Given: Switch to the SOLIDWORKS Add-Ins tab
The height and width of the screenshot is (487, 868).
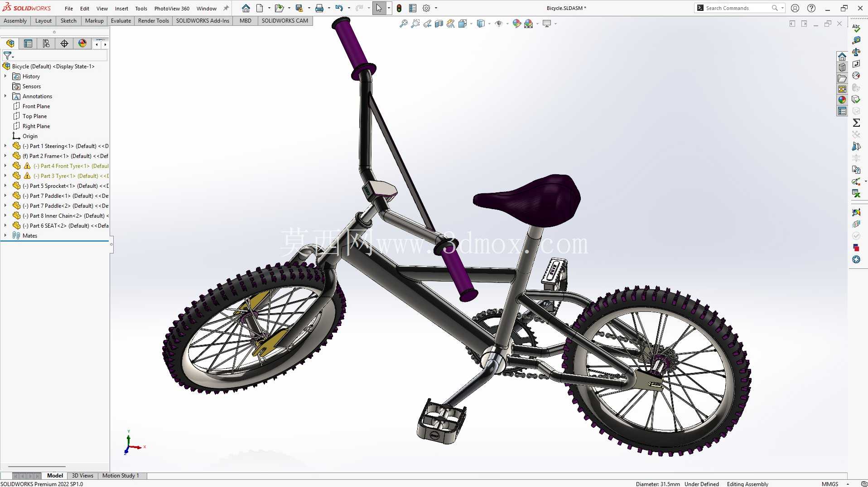Looking at the screenshot, I should [203, 20].
